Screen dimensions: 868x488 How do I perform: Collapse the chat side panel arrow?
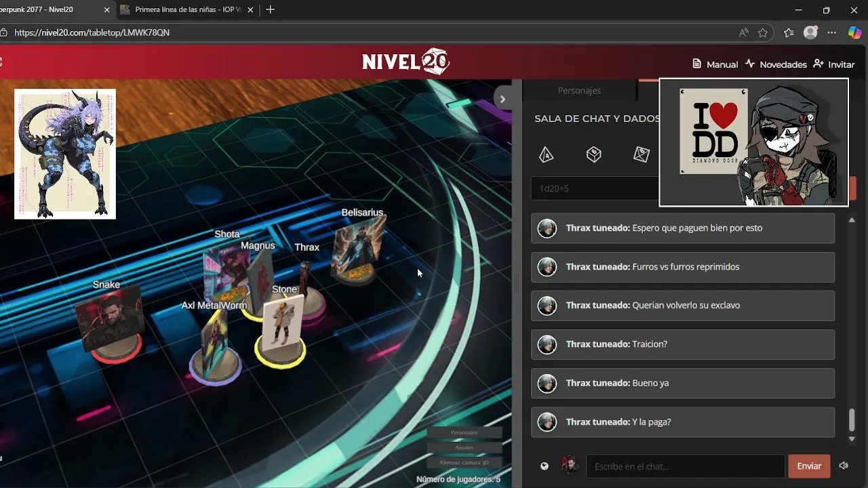(502, 99)
